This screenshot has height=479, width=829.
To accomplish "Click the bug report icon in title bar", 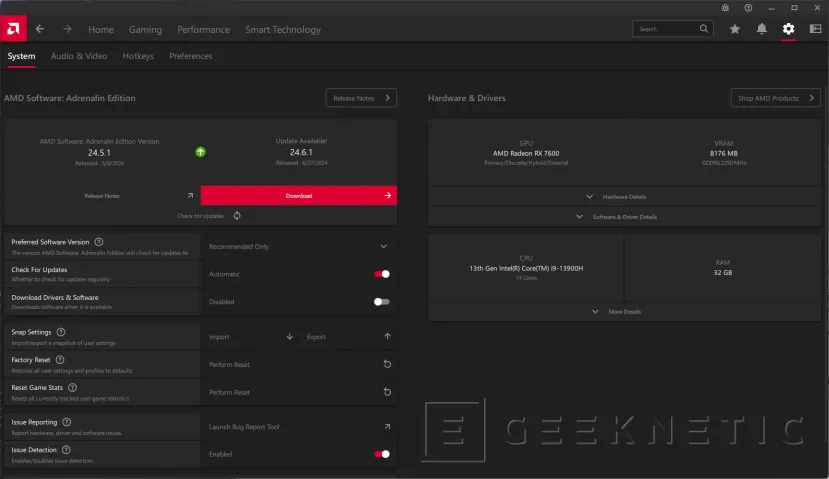I will (725, 8).
